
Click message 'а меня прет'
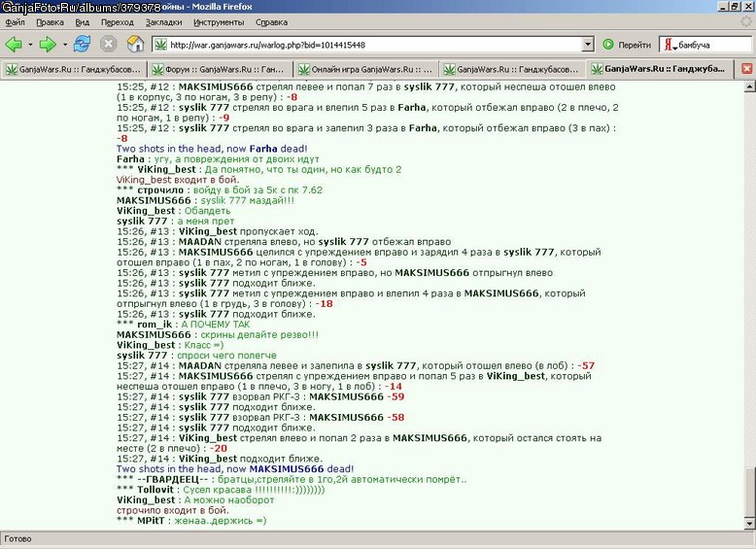click(x=206, y=222)
